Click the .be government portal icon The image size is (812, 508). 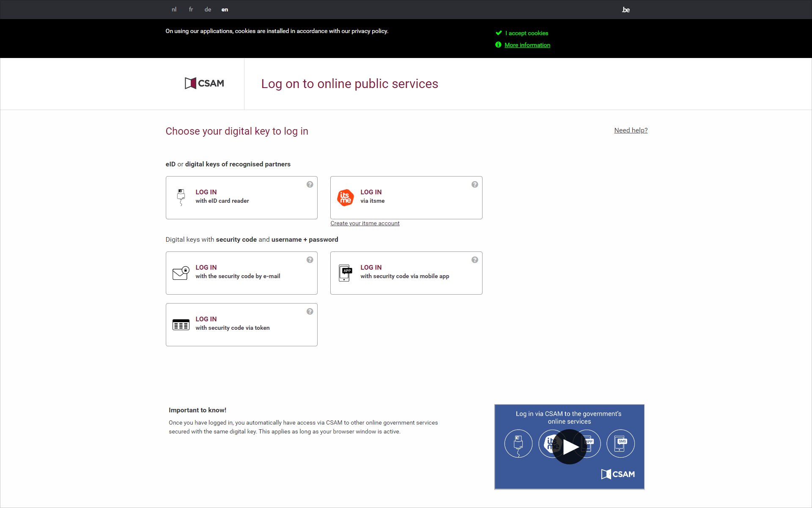coord(625,8)
